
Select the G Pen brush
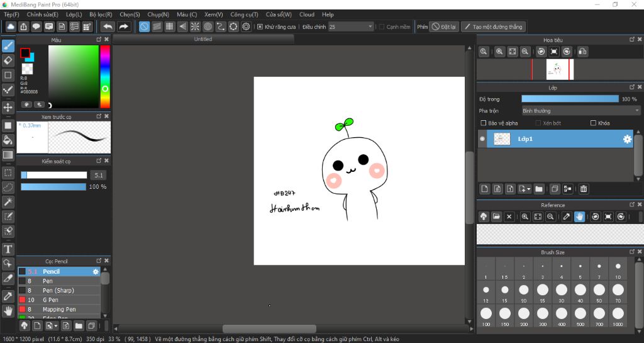50,300
